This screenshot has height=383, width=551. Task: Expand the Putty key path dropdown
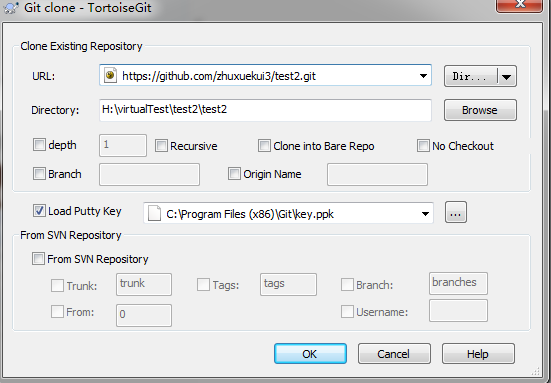pyautogui.click(x=425, y=214)
